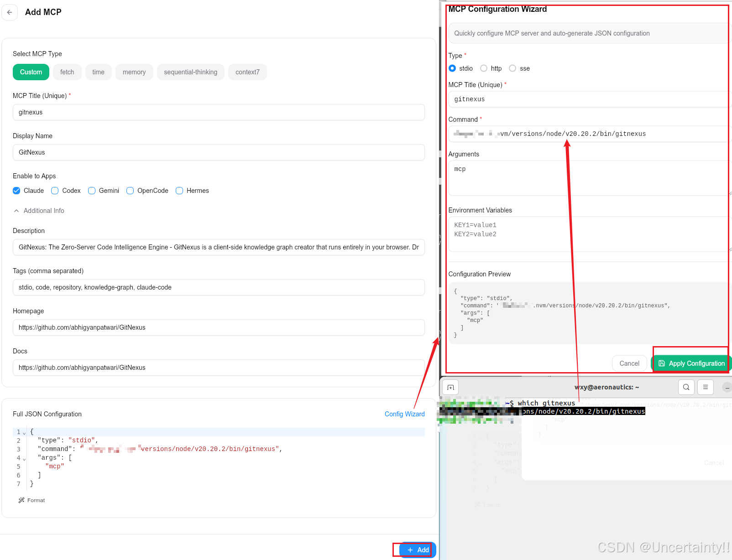732x560 pixels.
Task: Enable the Gemini app checkbox
Action: coord(92,191)
